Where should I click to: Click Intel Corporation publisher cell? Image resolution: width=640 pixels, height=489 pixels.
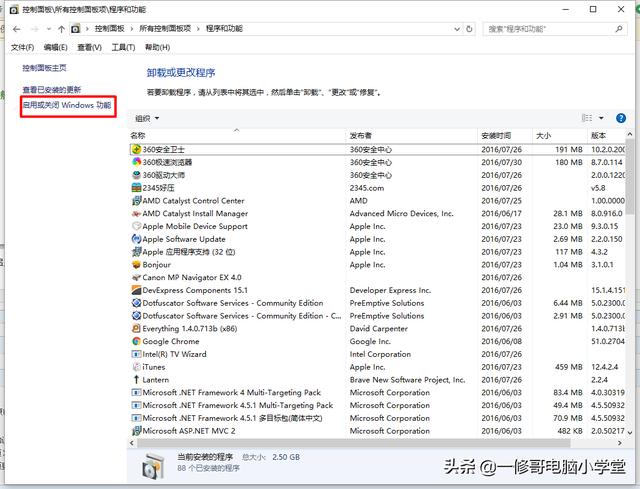click(380, 354)
